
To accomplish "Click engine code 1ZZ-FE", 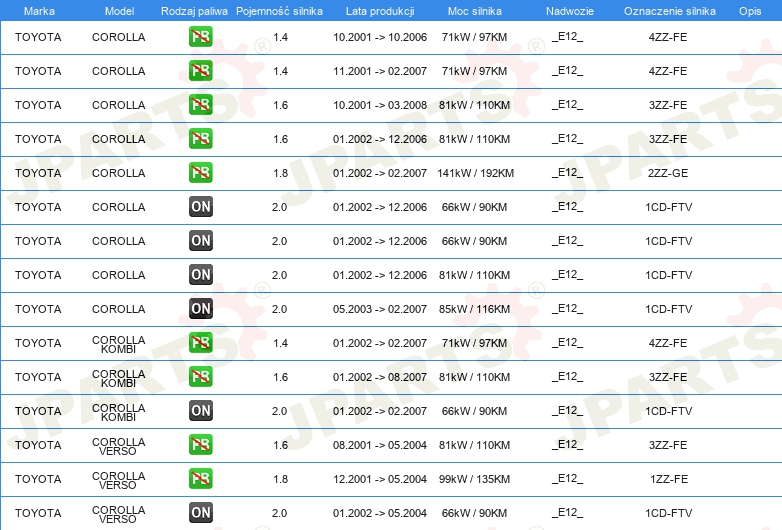I will 669,479.
